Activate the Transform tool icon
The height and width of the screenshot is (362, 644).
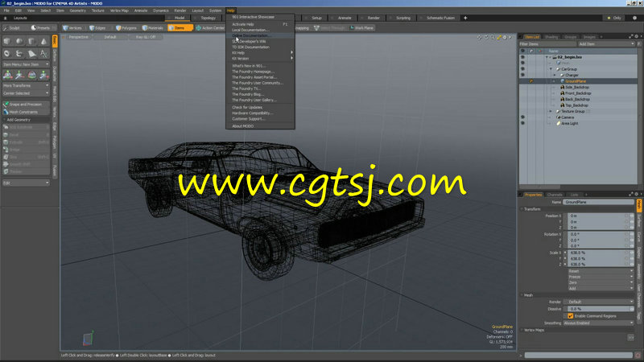point(7,75)
